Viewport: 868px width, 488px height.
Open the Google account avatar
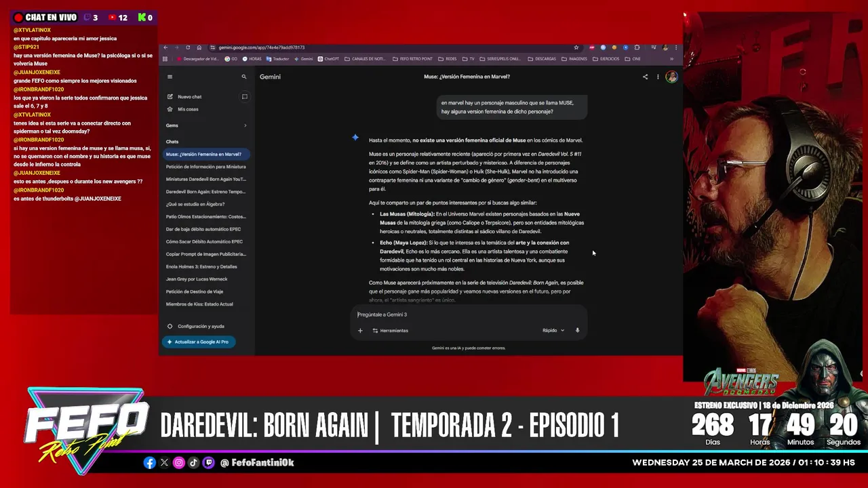pos(671,77)
